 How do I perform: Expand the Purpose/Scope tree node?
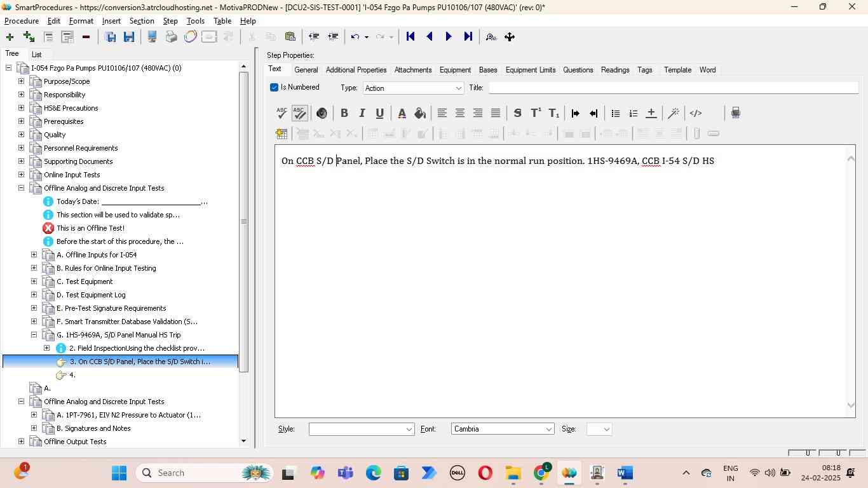coord(21,81)
